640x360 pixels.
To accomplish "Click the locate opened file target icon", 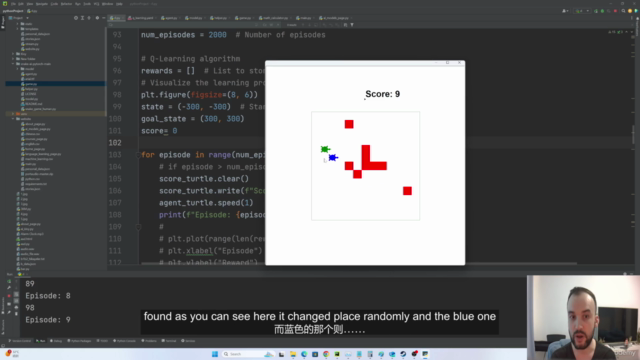I will 76,18.
